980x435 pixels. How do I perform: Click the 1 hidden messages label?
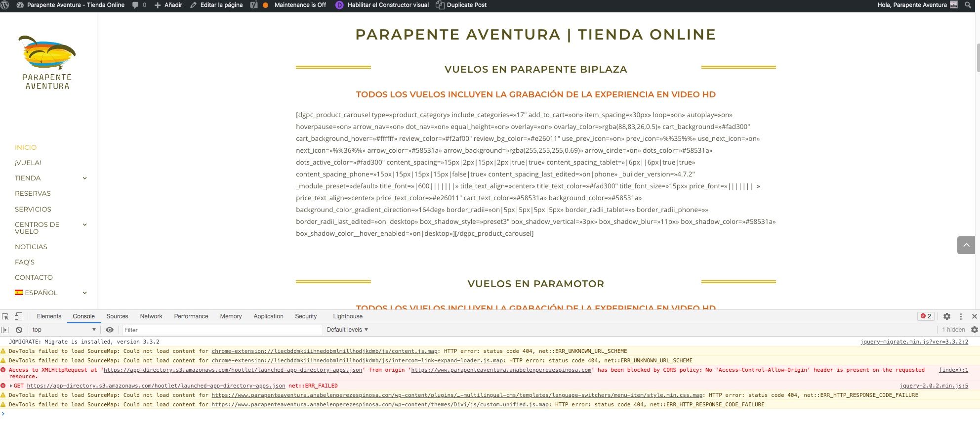953,330
